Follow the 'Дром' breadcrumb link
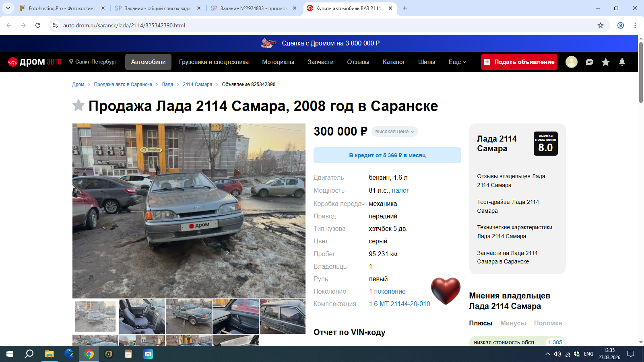The width and height of the screenshot is (644, 362). click(78, 84)
